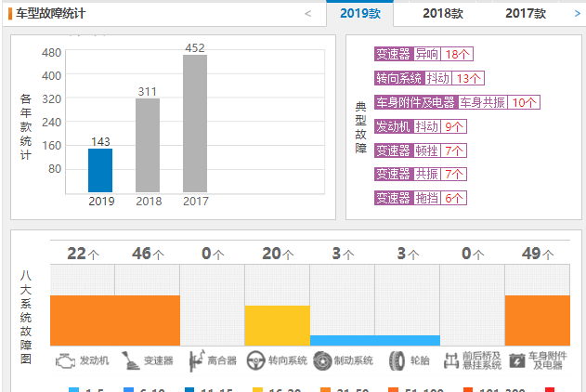This screenshot has width=586, height=392.
Task: Click the 20个 steering fault count
Action: click(278, 254)
